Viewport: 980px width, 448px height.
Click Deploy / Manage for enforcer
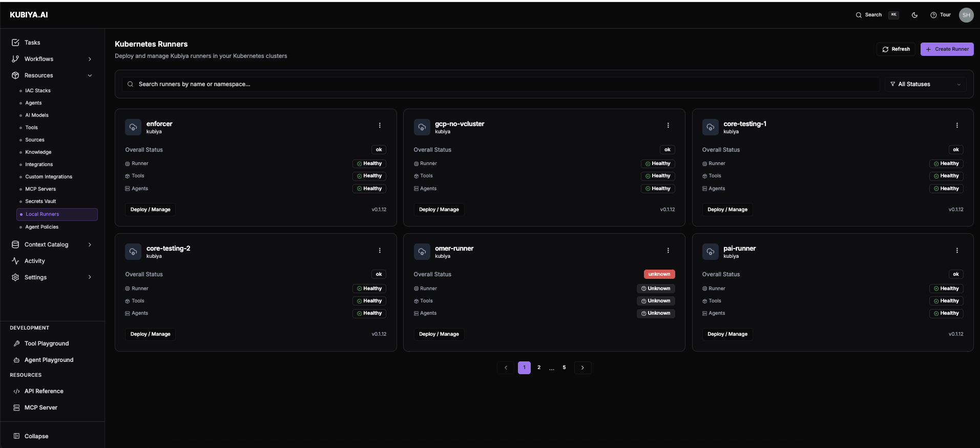[151, 210]
